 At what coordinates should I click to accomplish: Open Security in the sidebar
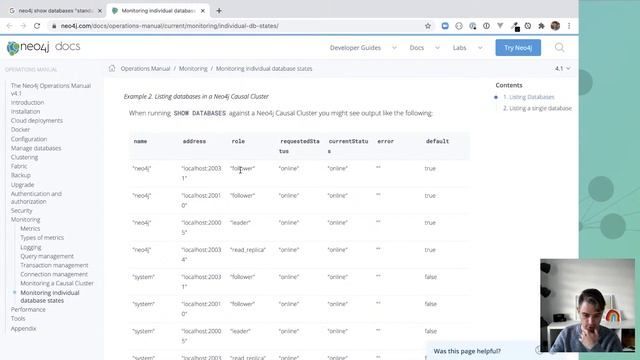pos(22,211)
